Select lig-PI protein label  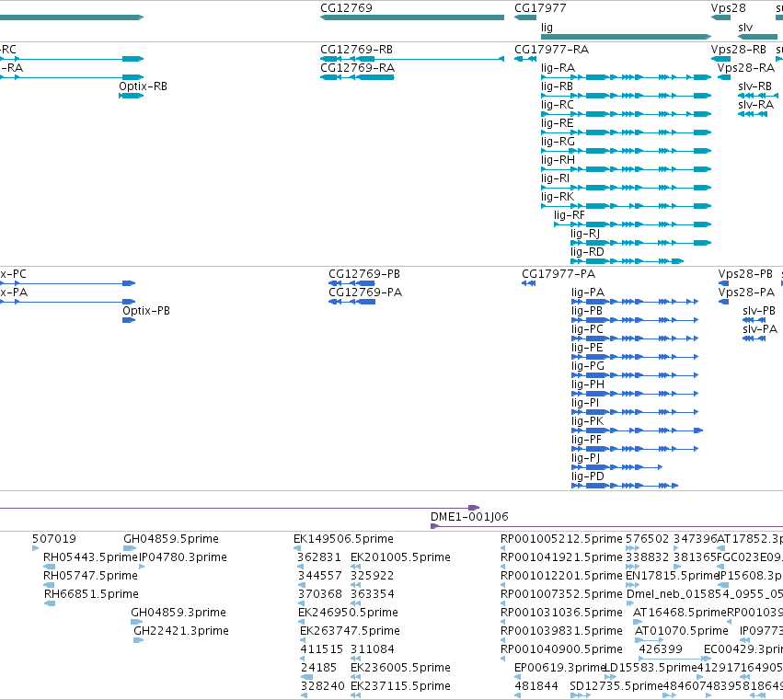click(585, 403)
